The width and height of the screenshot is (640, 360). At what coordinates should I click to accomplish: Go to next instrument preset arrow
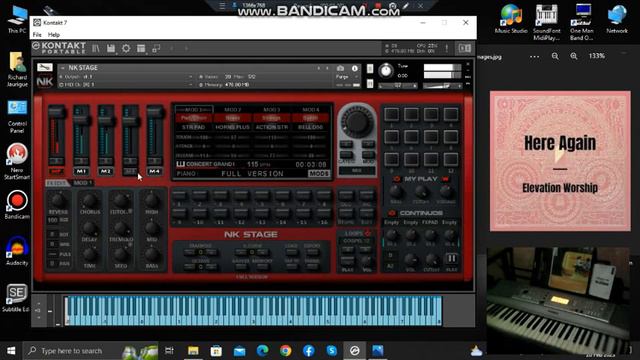[327, 68]
